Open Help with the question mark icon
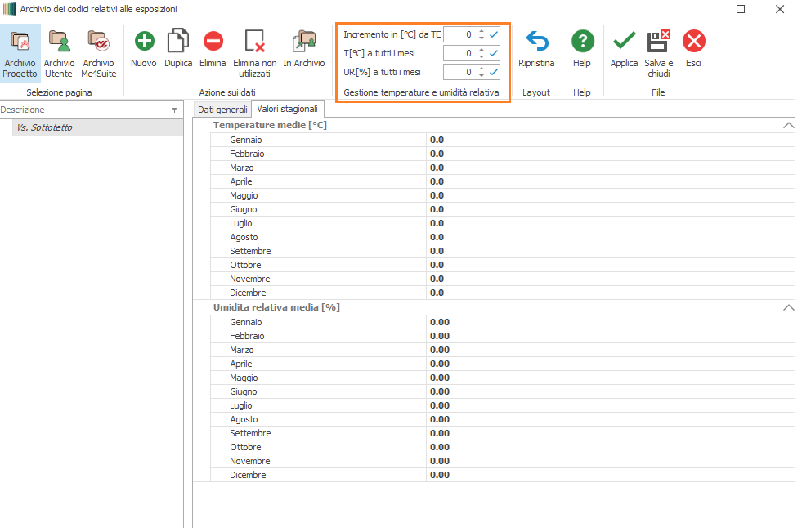 tap(582, 42)
